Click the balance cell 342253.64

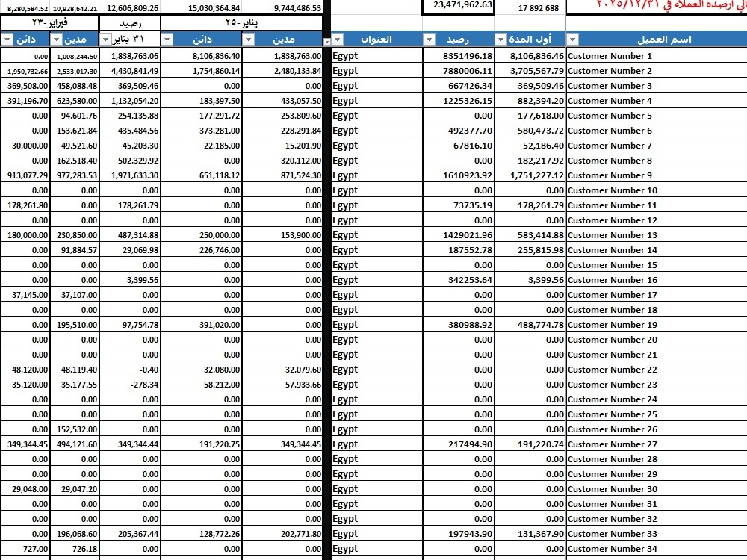[459, 280]
